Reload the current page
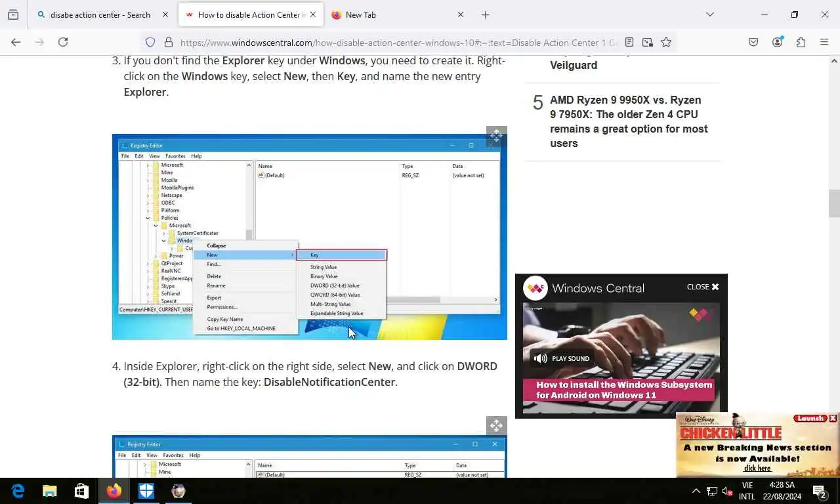This screenshot has width=840, height=504. point(63,42)
